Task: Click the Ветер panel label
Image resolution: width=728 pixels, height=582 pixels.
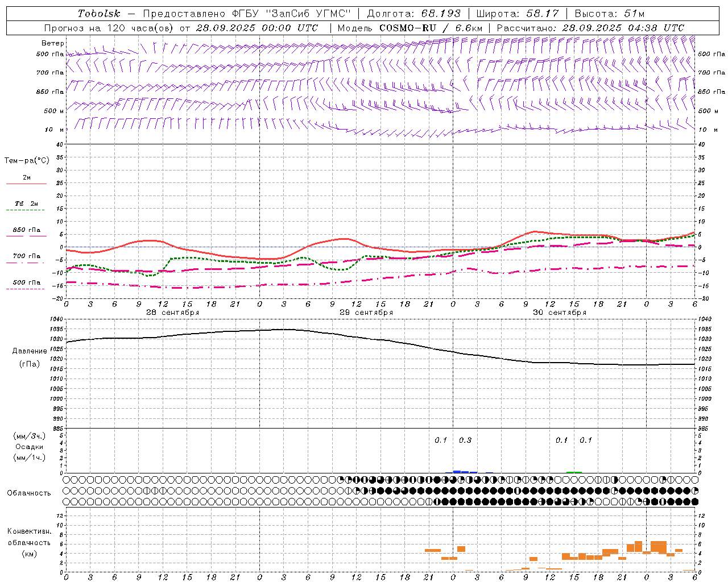Action: (x=53, y=43)
